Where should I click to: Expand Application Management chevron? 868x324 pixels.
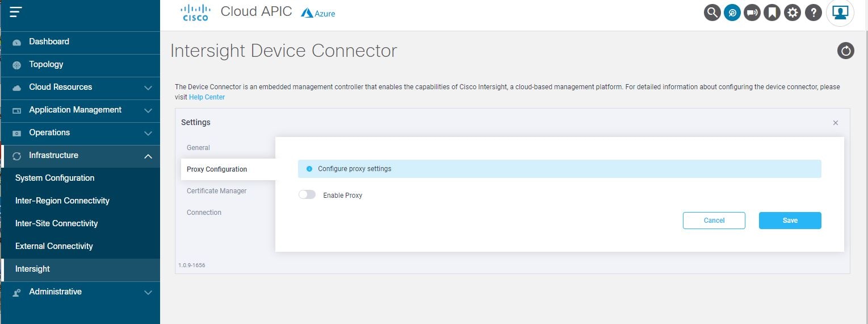(148, 111)
